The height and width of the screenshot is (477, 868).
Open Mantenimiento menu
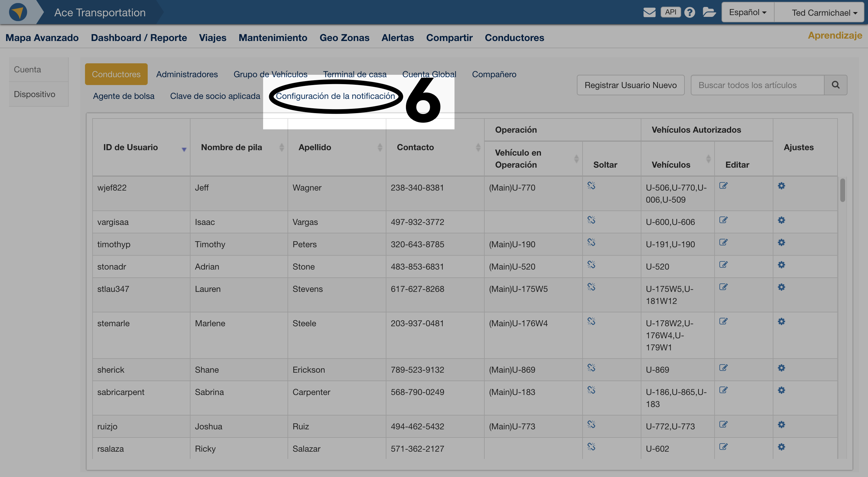coord(273,37)
